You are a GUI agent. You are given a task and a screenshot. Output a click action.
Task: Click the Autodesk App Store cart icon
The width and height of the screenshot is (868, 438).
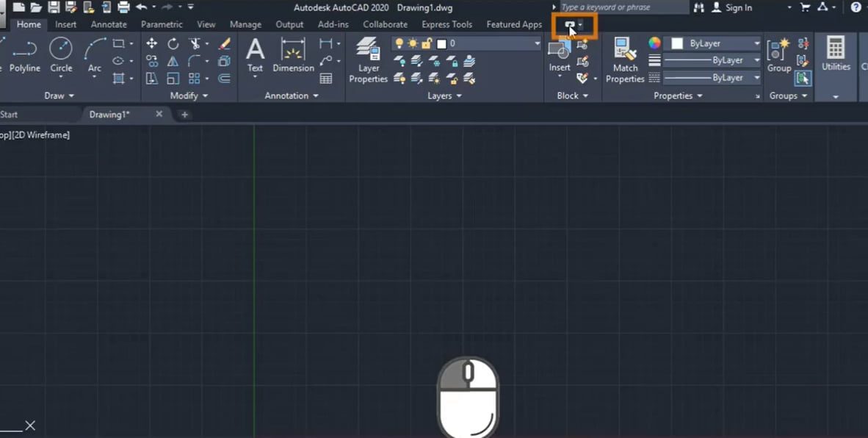pos(806,7)
